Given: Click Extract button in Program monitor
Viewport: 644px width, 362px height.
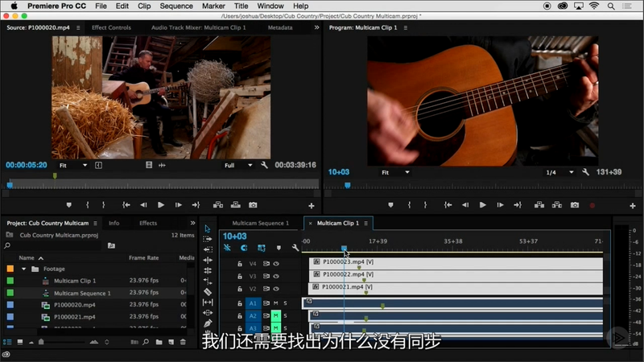Looking at the screenshot, I should click(557, 205).
